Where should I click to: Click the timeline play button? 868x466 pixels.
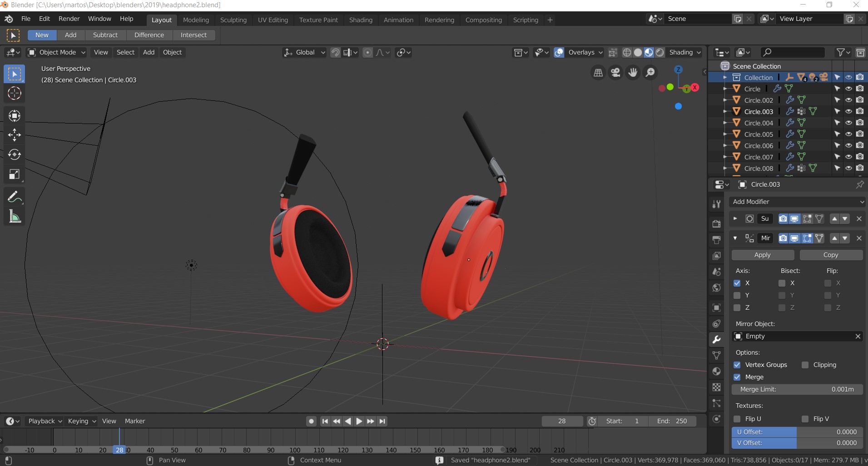point(359,421)
